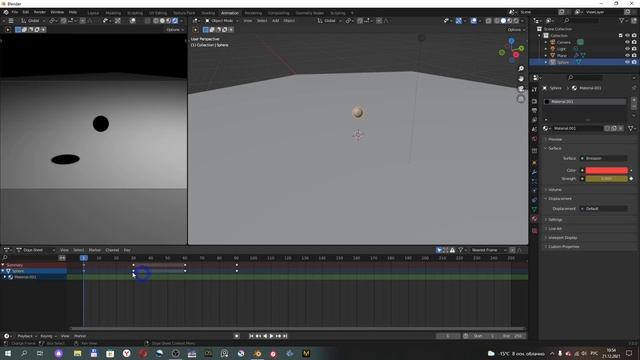Open the Window menu
This screenshot has width=640, height=360.
click(57, 12)
